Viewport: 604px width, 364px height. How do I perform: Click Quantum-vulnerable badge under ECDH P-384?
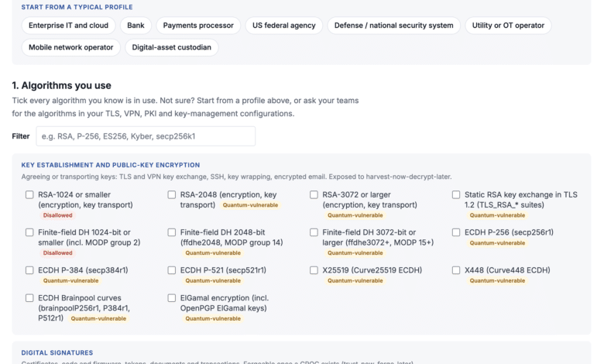[71, 281]
